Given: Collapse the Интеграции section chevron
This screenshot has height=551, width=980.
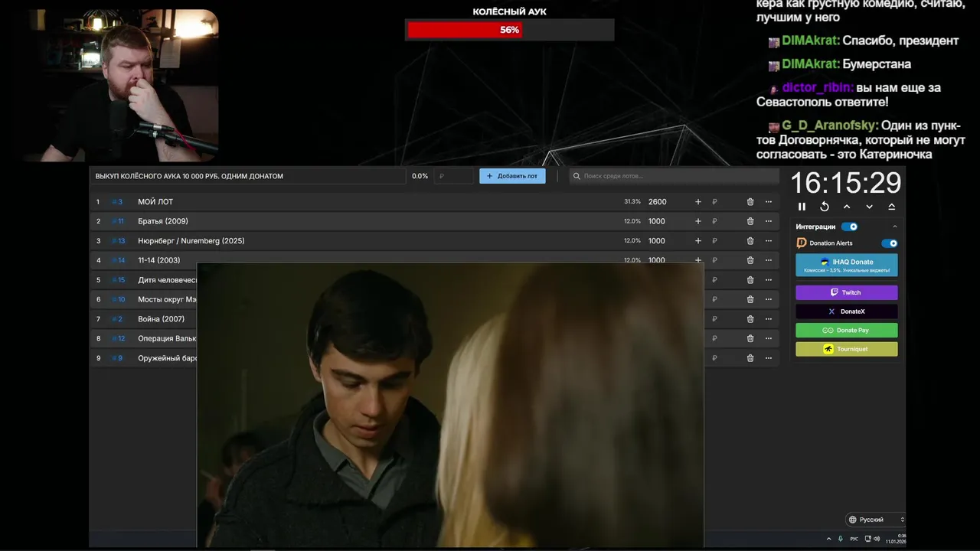Looking at the screenshot, I should [x=894, y=227].
